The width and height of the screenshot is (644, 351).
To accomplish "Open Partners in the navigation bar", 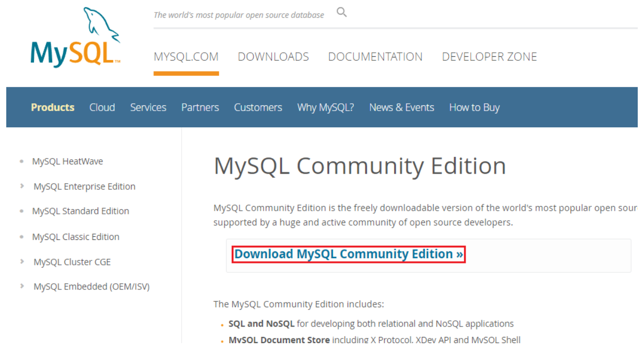I will coord(200,107).
